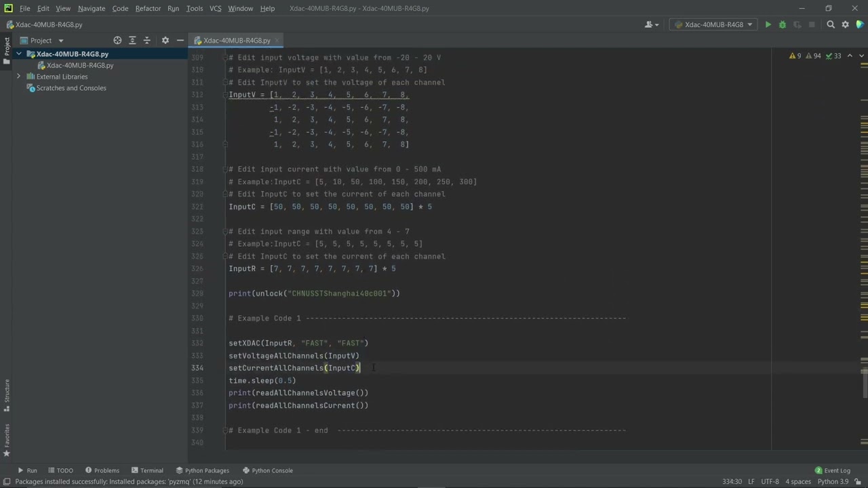Expand all items in Project panel

point(132,40)
